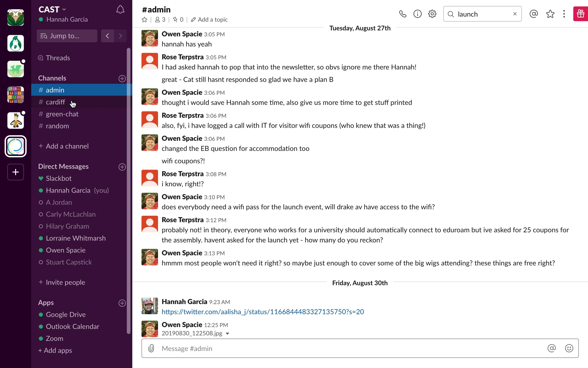Open the emoji picker

[569, 348]
